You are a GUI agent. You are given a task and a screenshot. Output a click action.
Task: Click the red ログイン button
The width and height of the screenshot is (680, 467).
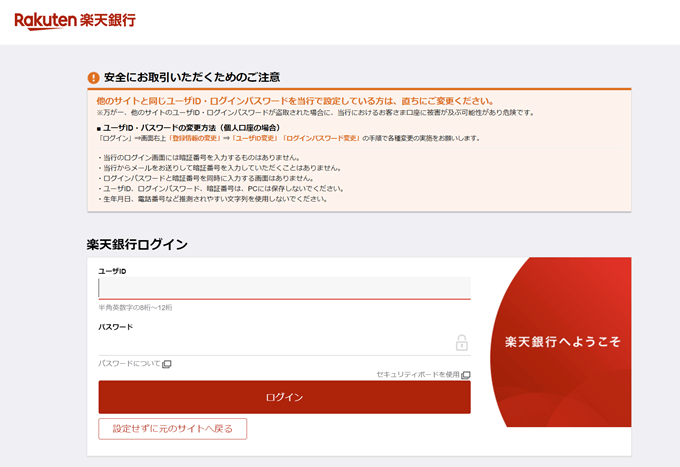284,397
